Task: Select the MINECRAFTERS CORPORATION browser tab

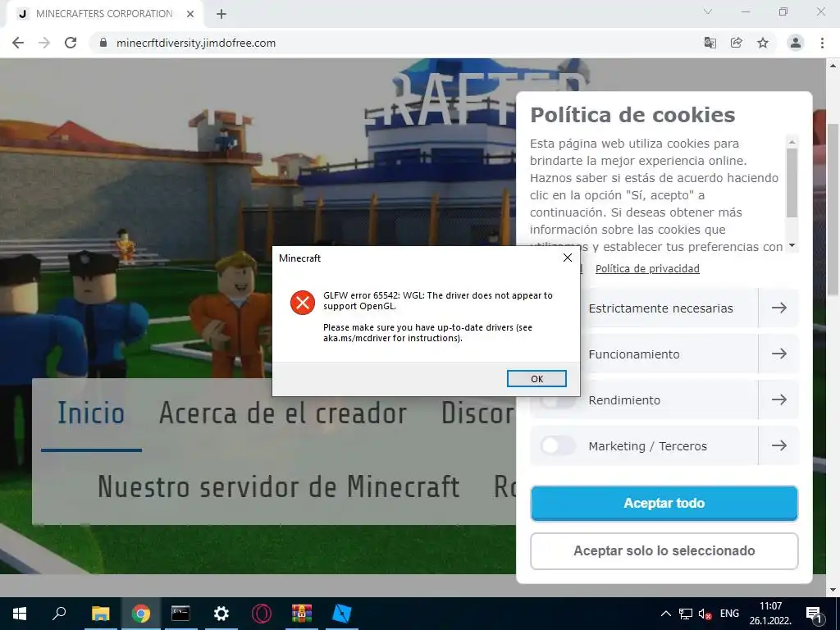Action: coord(104,14)
